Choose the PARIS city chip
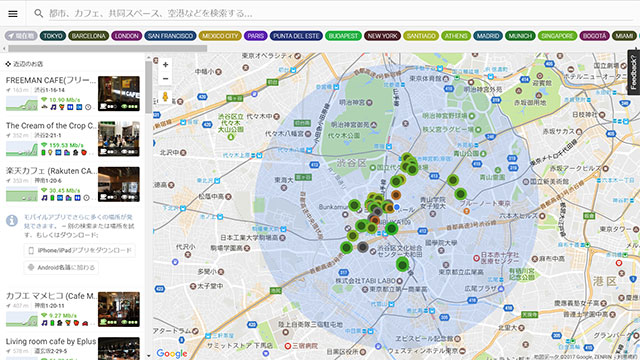640x360 pixels. click(x=256, y=36)
